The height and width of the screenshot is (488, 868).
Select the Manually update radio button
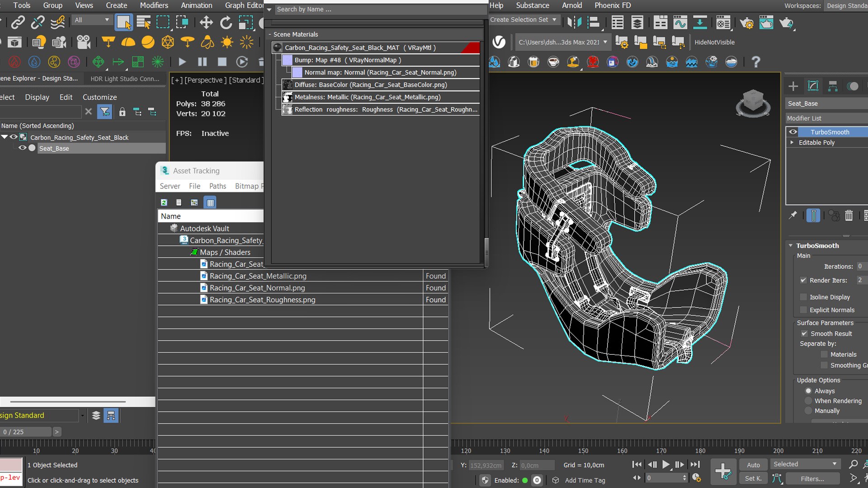point(808,411)
